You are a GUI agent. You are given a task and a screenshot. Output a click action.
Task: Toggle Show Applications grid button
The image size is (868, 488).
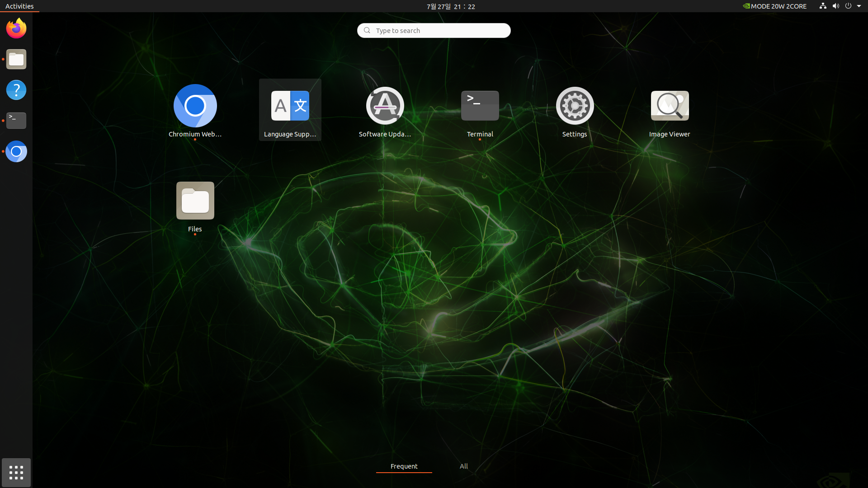(16, 473)
